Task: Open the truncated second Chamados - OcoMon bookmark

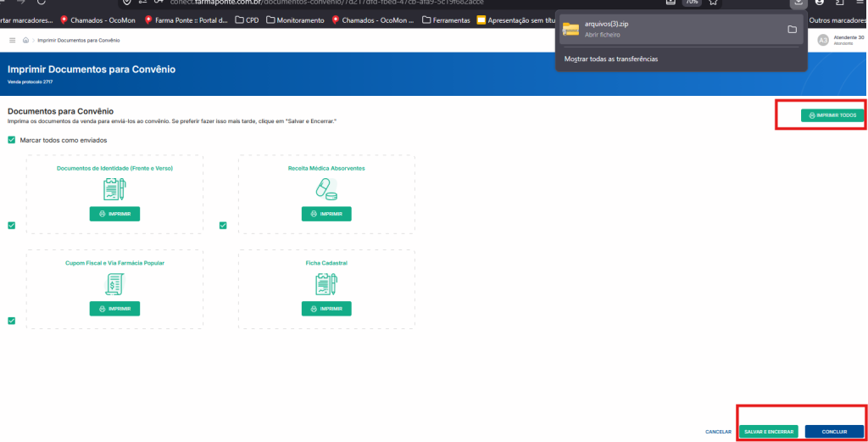Action: 373,20
